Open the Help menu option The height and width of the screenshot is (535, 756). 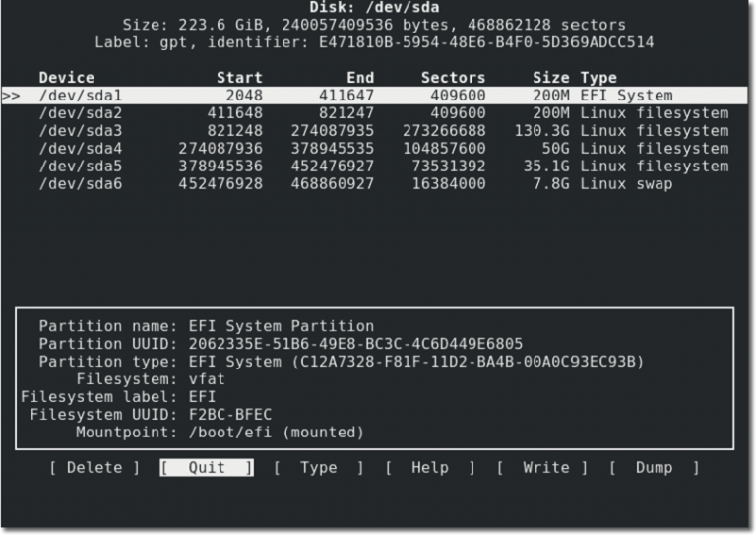429,467
